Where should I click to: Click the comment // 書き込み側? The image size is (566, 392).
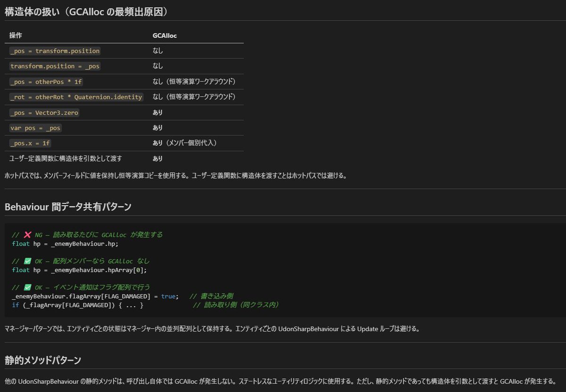[x=211, y=296]
